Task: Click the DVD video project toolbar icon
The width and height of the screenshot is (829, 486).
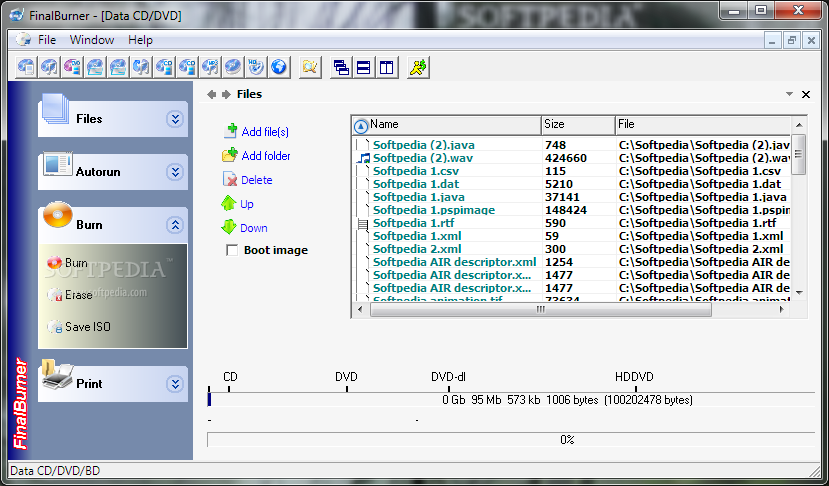Action: [72, 67]
